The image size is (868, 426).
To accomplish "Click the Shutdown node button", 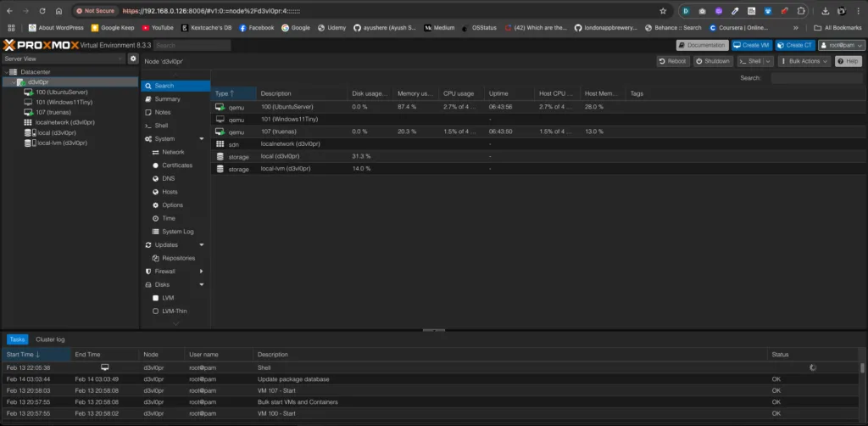I will point(713,61).
